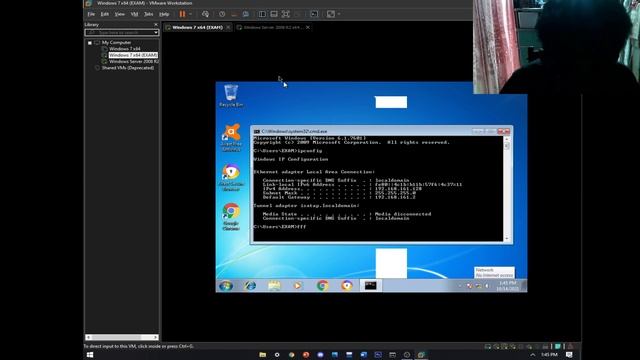Viewport: 640px width, 360px height.
Task: Open the File menu
Action: point(91,14)
